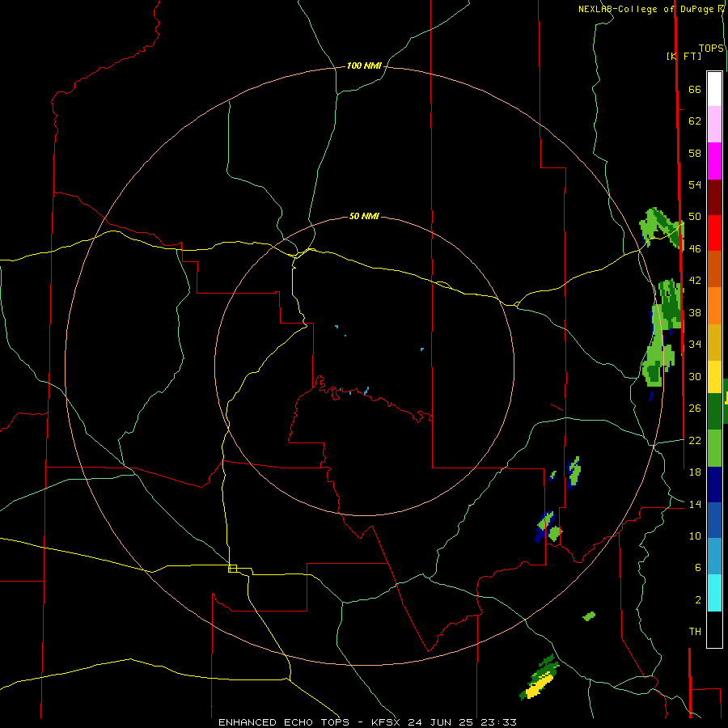Click the legend label "TH"
Image resolution: width=728 pixels, height=728 pixels.
point(695,632)
